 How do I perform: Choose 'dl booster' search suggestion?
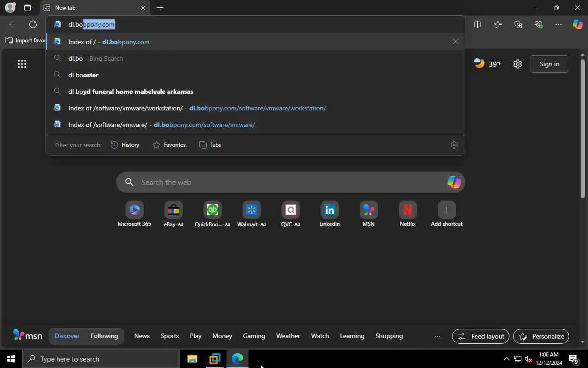click(255, 75)
